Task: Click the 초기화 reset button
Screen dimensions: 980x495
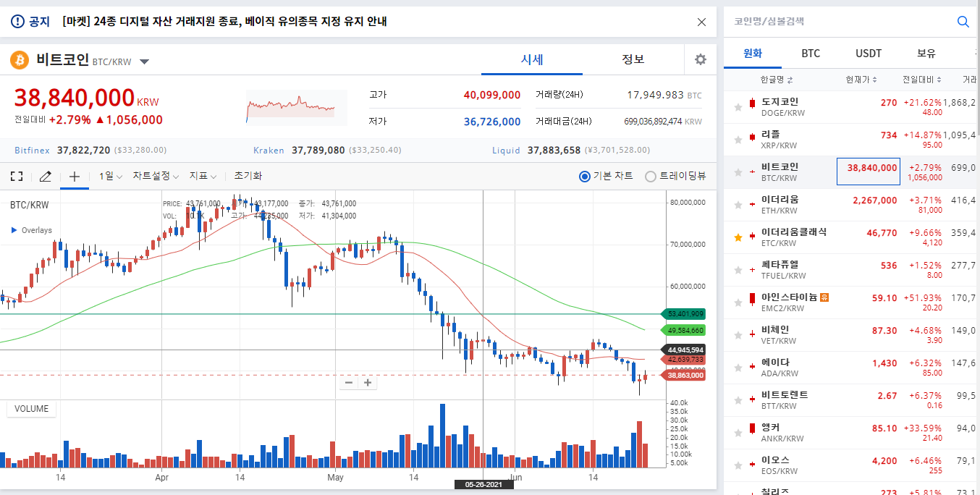Action: pyautogui.click(x=248, y=176)
